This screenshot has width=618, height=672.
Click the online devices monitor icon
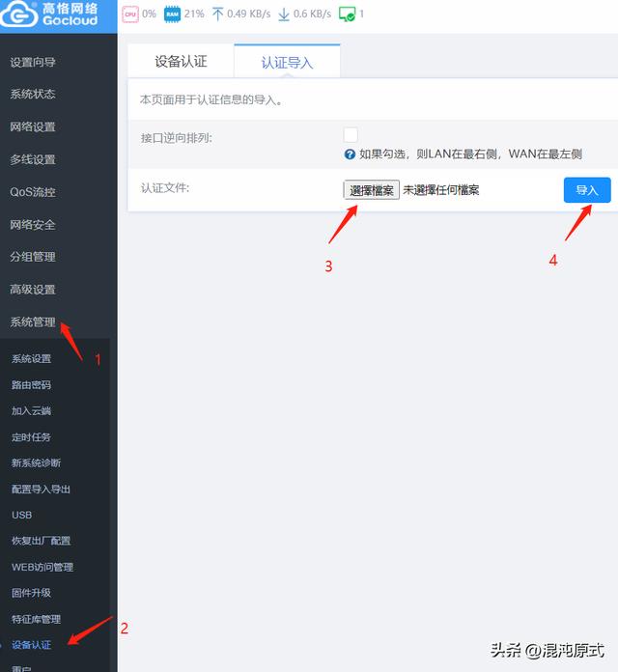(347, 14)
